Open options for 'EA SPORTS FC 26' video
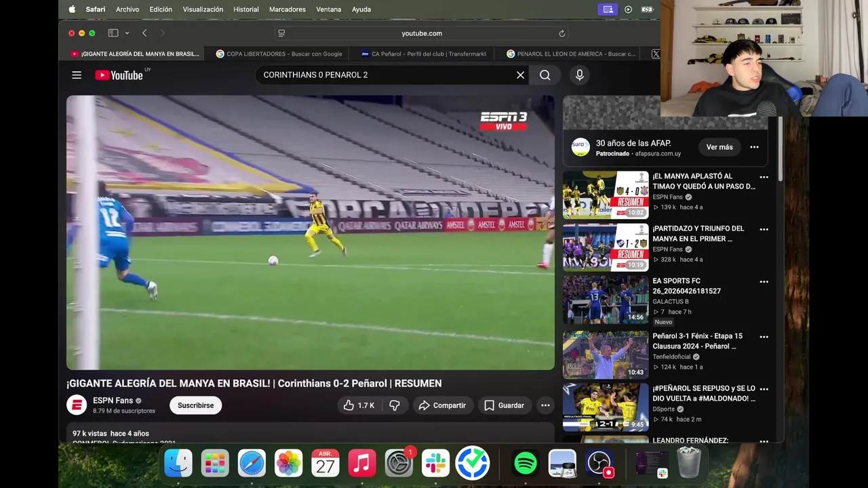Screen dimensions: 868x488 pos(764,282)
